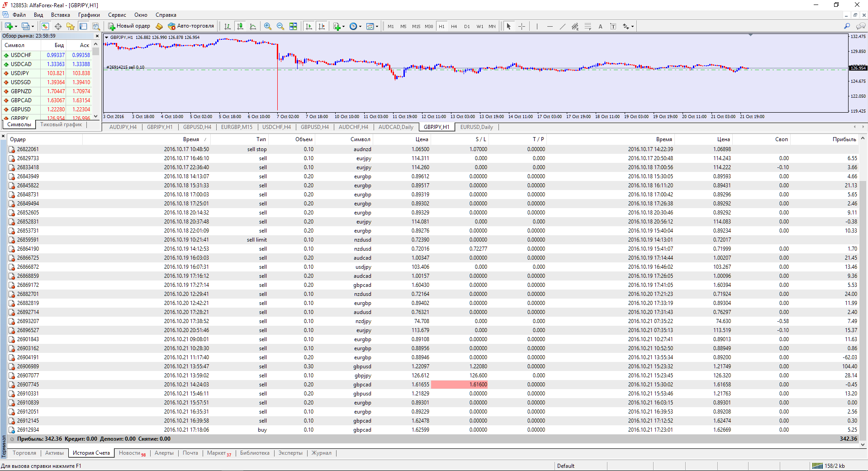This screenshot has width=868, height=471.
Task: Select the crosshair tool
Action: pos(522,26)
